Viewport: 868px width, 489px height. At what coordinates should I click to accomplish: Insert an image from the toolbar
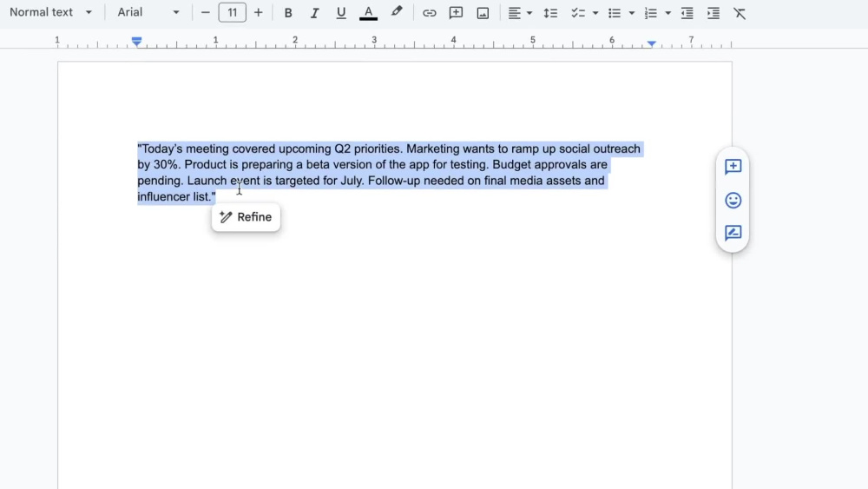pos(483,13)
